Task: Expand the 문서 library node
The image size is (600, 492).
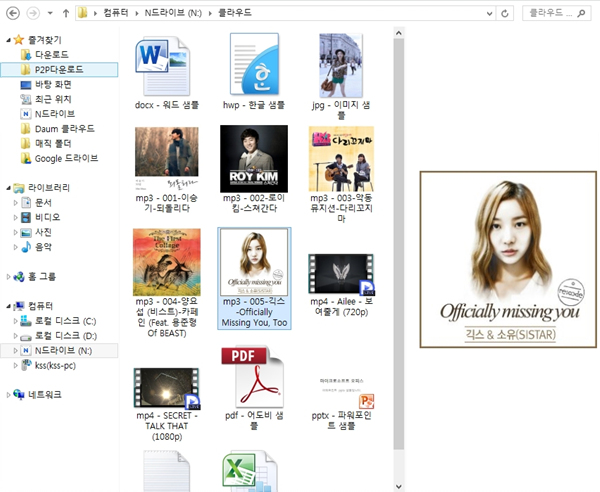Action: pyautogui.click(x=15, y=203)
